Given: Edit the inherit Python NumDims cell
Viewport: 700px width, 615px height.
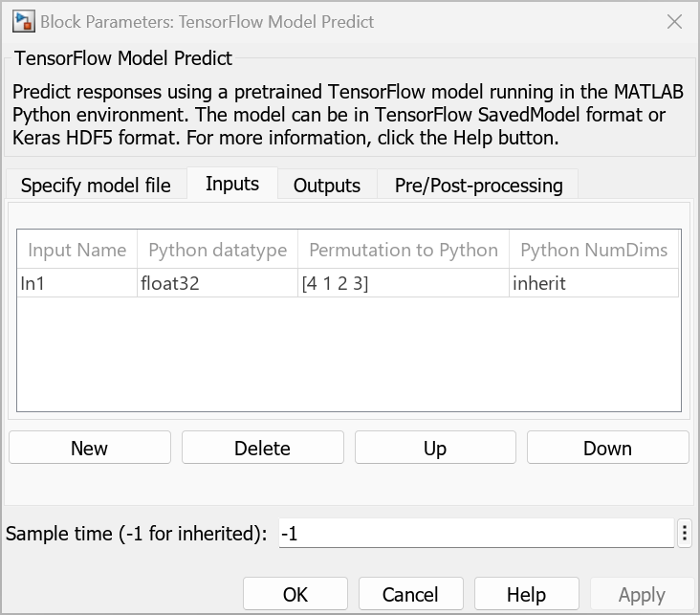Looking at the screenshot, I should (593, 283).
